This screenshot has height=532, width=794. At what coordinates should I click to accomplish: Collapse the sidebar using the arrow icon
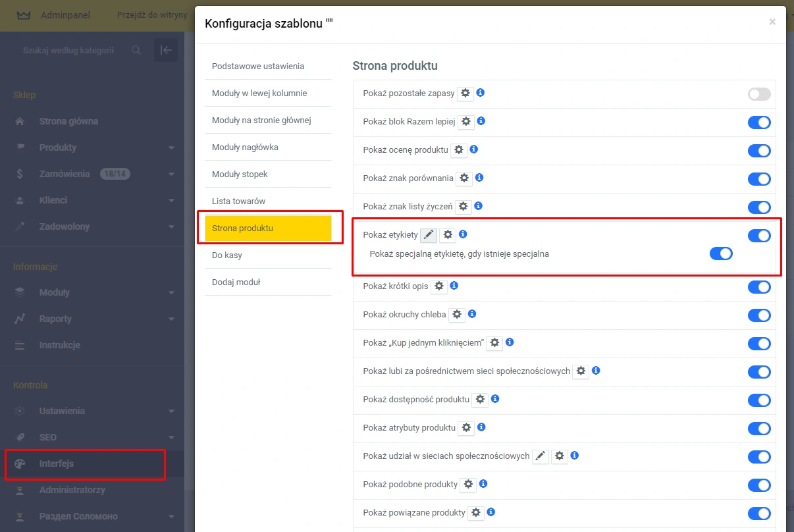click(x=166, y=50)
